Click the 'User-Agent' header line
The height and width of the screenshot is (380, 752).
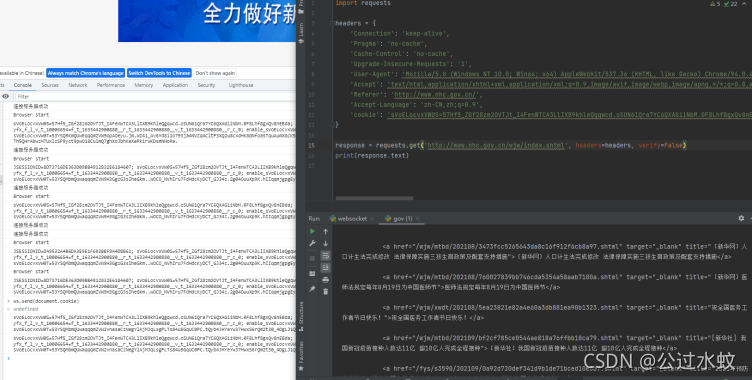tap(551, 74)
